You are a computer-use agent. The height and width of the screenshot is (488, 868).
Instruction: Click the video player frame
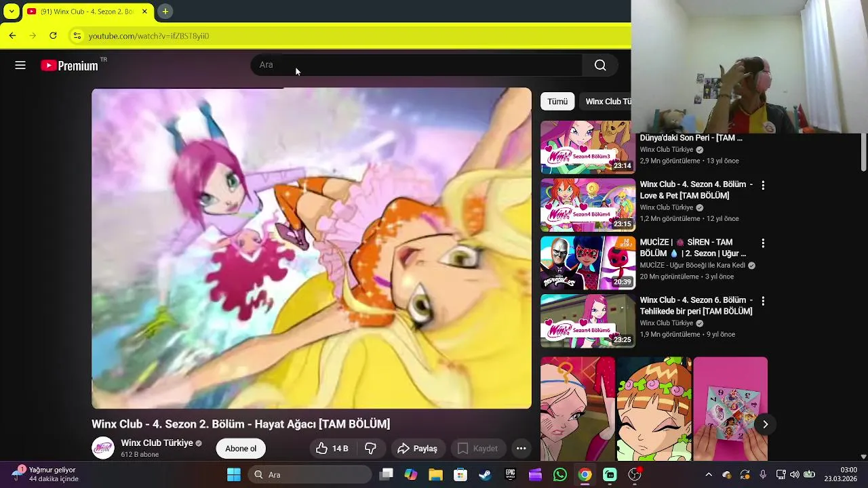312,248
